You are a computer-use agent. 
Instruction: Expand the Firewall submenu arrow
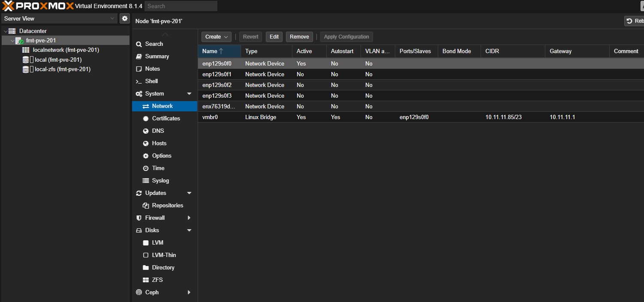[x=189, y=218]
